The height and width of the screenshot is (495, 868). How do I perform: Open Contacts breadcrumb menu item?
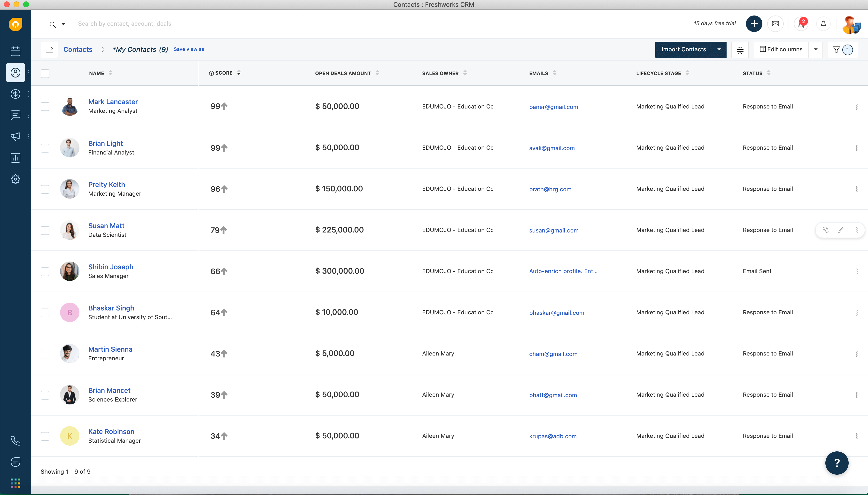coord(77,49)
